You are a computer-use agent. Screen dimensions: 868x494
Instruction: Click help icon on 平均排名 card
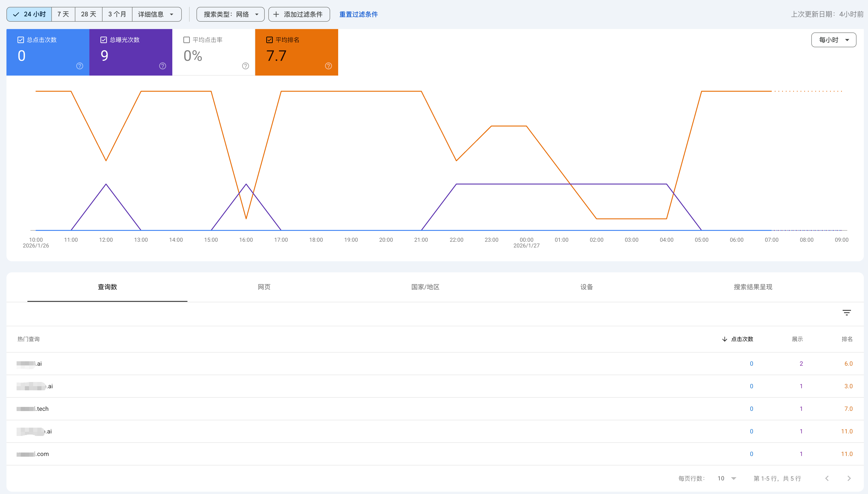[x=328, y=66]
